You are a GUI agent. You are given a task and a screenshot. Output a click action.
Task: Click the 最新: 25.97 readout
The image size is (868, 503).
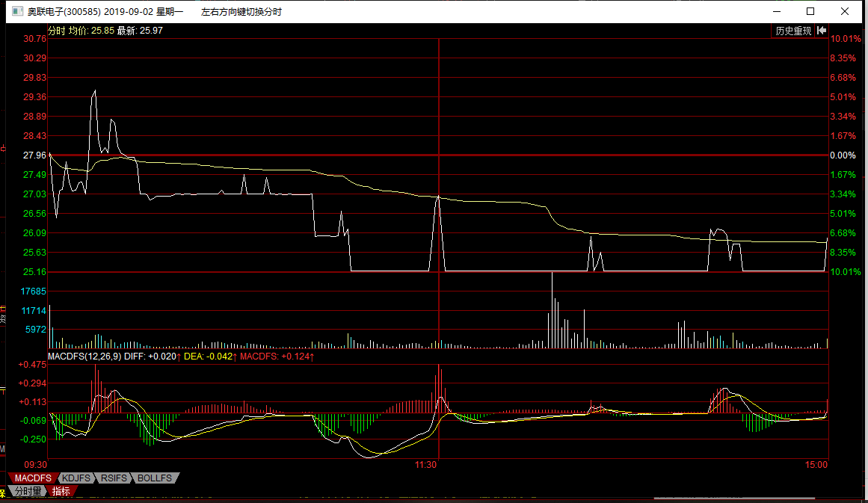(140, 31)
